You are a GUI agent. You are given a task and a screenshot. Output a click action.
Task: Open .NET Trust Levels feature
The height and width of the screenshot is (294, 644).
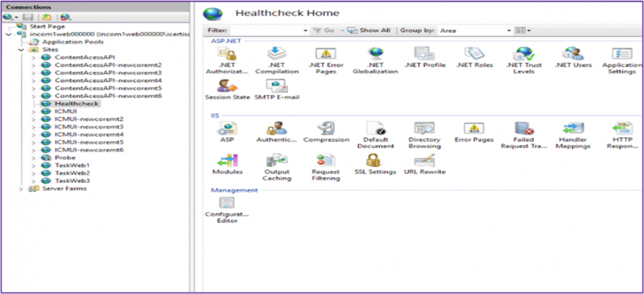(x=524, y=61)
